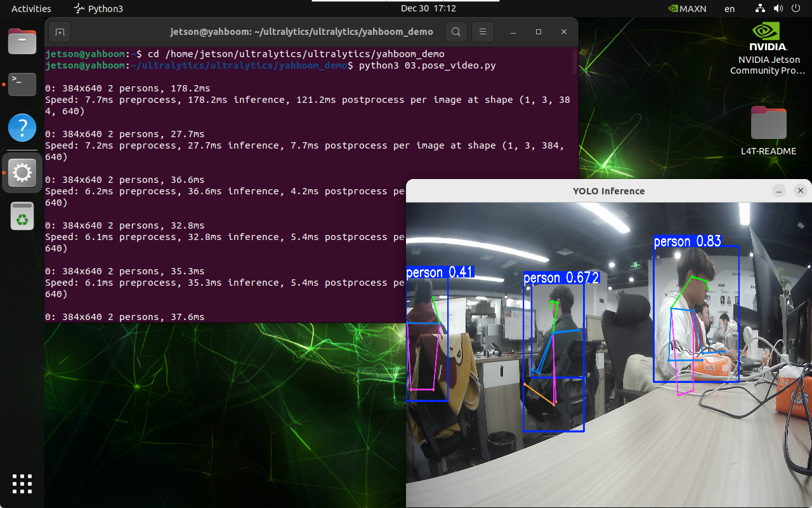Minimize the terminal window
Image resolution: width=812 pixels, height=508 pixels.
coord(513,32)
